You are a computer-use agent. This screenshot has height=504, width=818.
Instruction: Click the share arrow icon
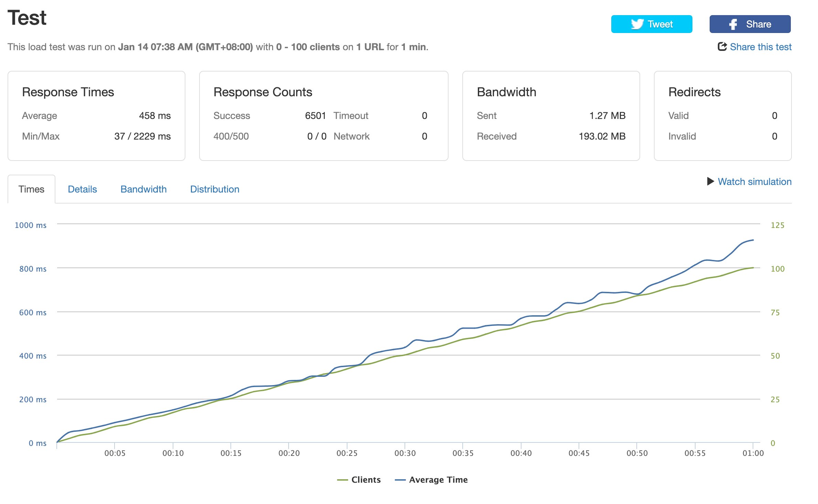[x=722, y=46]
